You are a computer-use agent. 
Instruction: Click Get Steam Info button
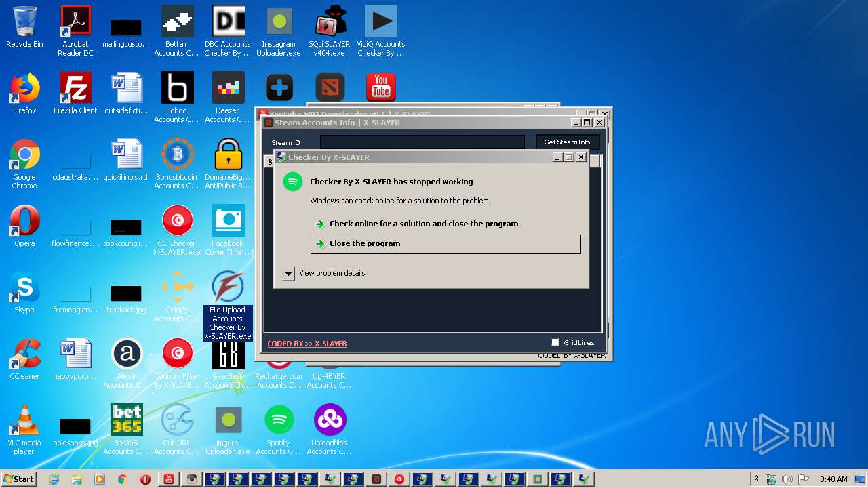(567, 142)
